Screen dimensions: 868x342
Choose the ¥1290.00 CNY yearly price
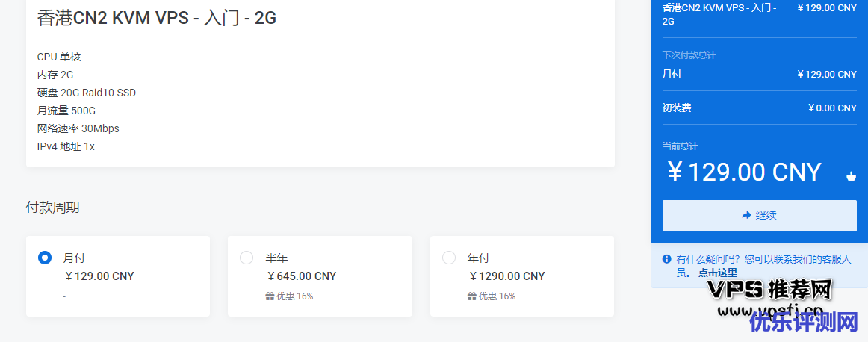click(507, 276)
